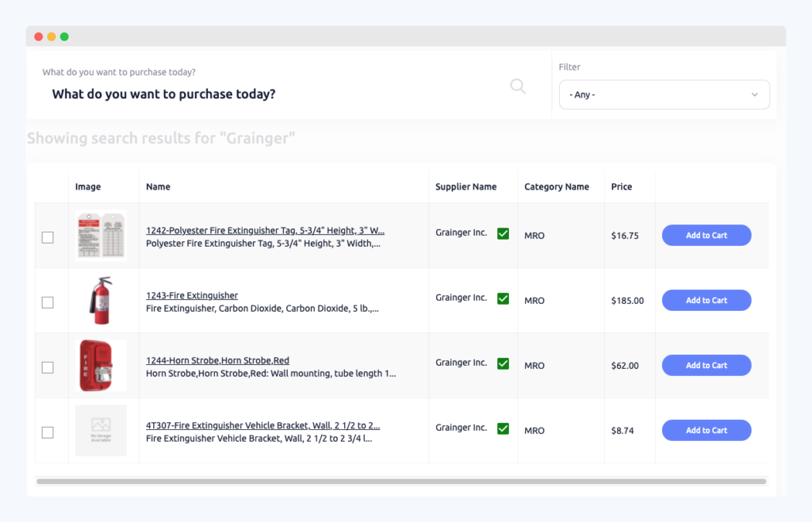This screenshot has height=522, width=812.
Task: Click the fire extinguisher product thumbnail
Action: (101, 301)
